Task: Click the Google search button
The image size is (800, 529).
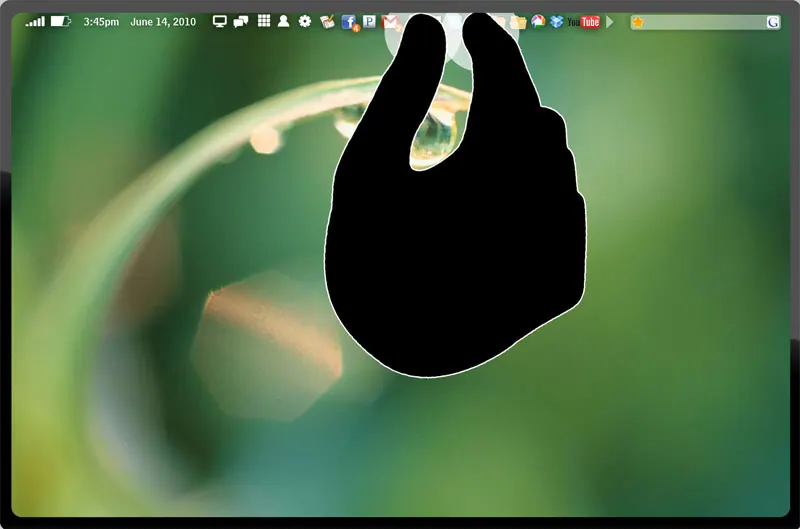Action: pyautogui.click(x=773, y=22)
